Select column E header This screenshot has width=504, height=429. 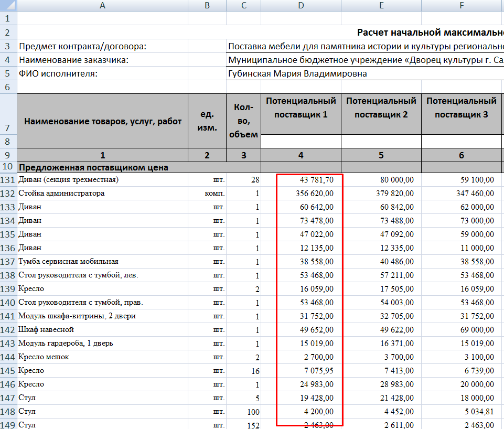pyautogui.click(x=381, y=5)
